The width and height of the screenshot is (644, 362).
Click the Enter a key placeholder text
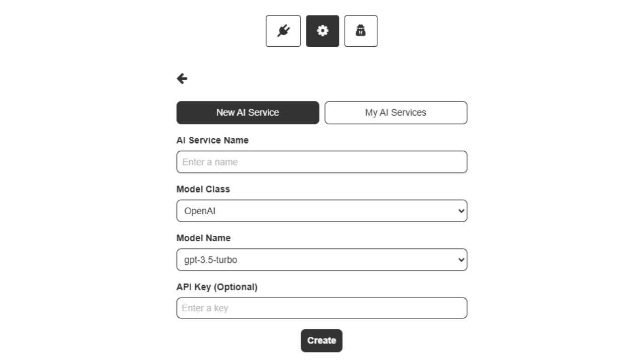205,308
